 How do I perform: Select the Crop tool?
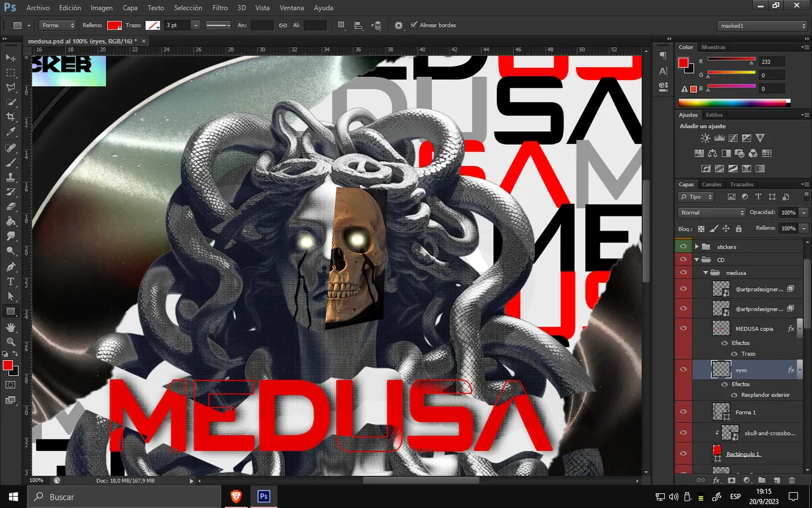coord(11,117)
